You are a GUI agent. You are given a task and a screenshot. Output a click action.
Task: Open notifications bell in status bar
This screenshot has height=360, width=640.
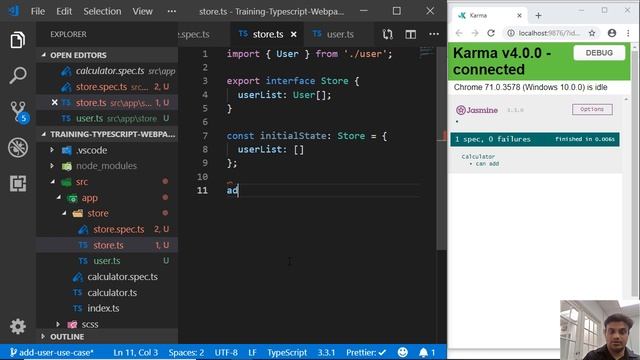427,352
